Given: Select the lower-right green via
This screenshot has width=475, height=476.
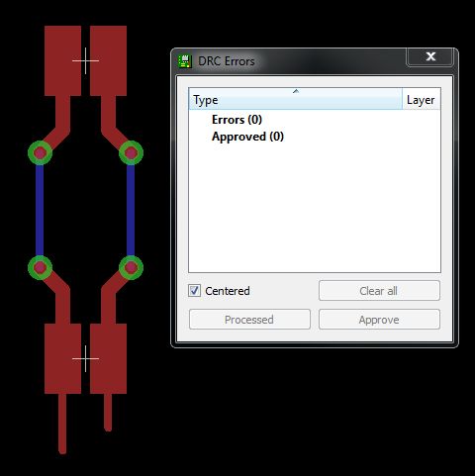Looking at the screenshot, I should [x=131, y=267].
